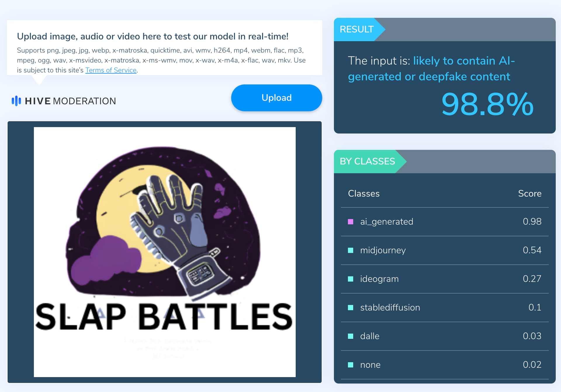This screenshot has width=561, height=392.
Task: Click the Classes column header
Action: point(363,194)
